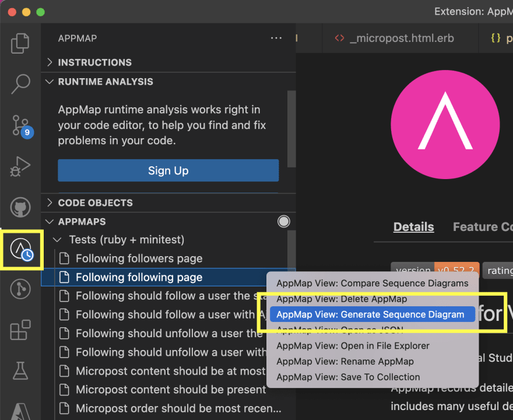The image size is (513, 420).
Task: Choose AppMap View: Generate Sequence Diagram
Action: pyautogui.click(x=373, y=314)
